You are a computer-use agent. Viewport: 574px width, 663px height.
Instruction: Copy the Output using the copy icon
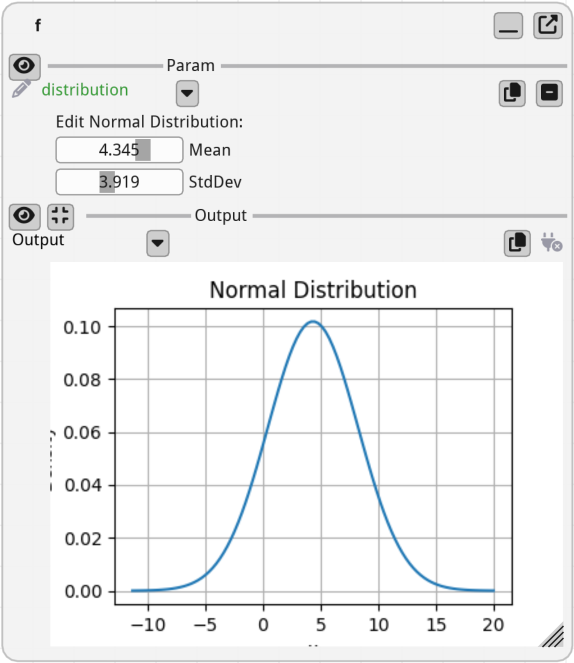pos(517,243)
